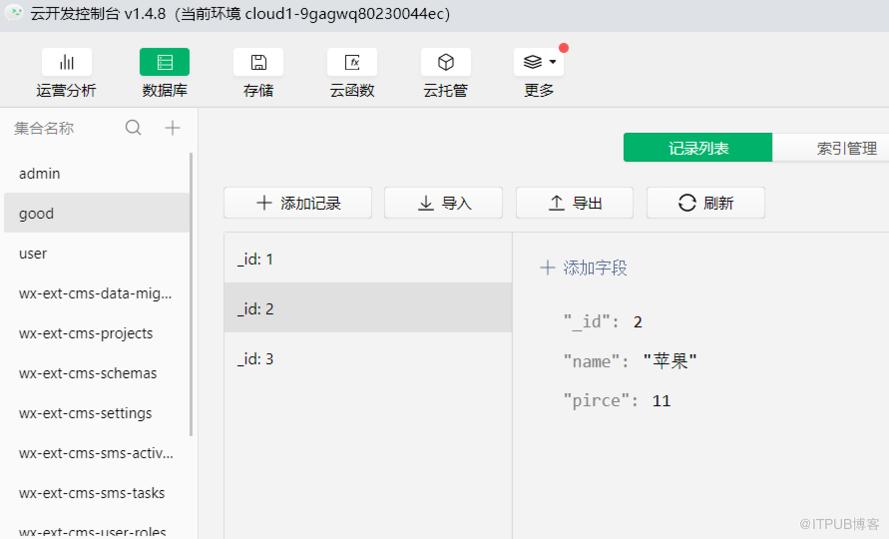Open the wx-ext-cms-projects collection
Viewport: 889px width, 539px height.
pos(96,333)
